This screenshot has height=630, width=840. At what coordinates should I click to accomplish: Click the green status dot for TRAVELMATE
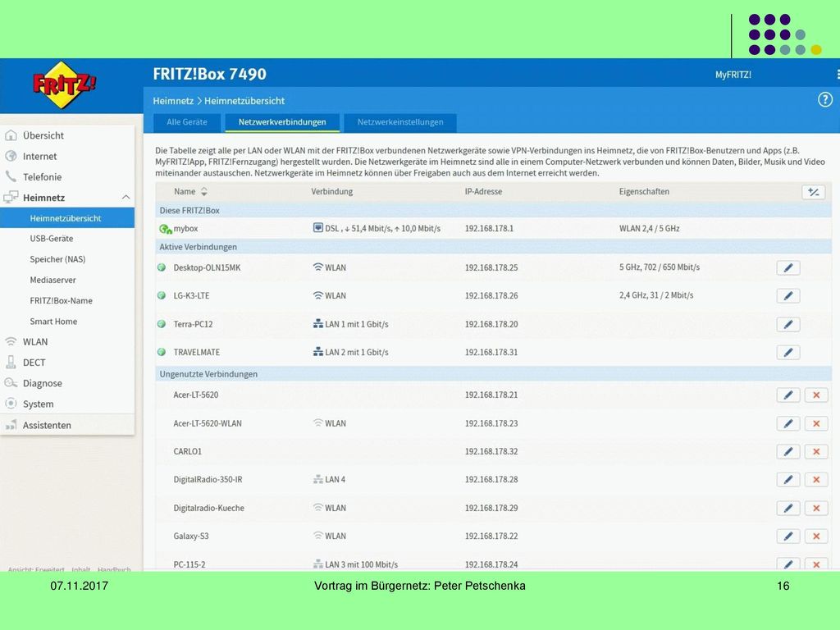pos(162,352)
